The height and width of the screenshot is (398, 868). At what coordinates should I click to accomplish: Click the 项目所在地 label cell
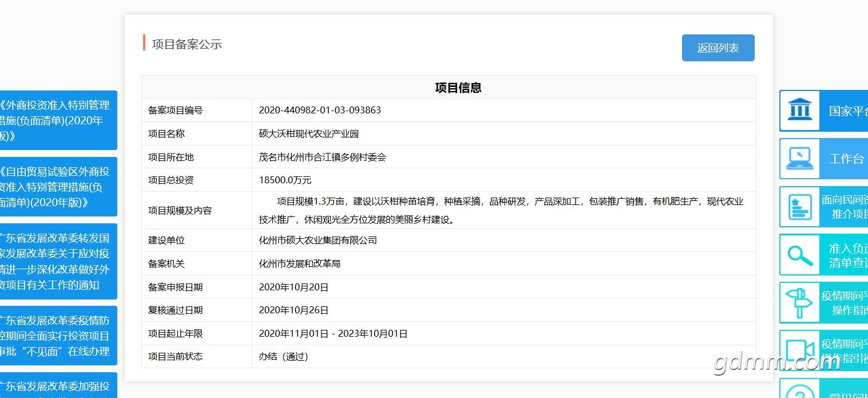[x=197, y=157]
